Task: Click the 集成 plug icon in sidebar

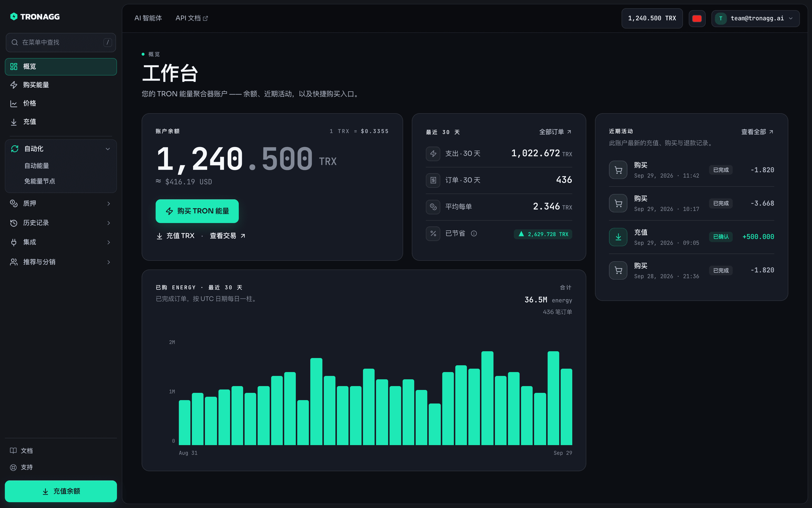Action: tap(14, 242)
